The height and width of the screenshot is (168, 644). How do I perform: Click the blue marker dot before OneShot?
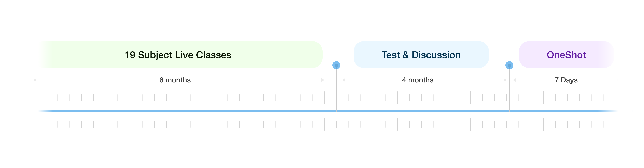coord(509,66)
